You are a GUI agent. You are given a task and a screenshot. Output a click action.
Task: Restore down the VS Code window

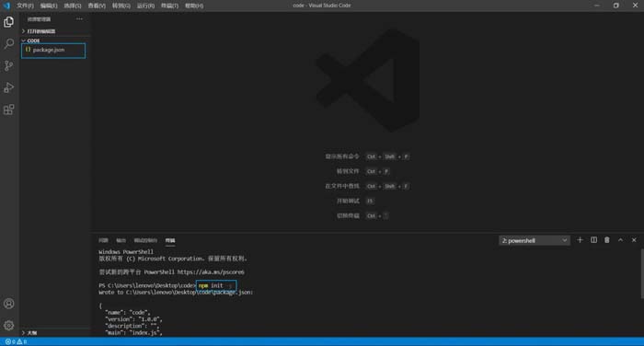(616, 6)
